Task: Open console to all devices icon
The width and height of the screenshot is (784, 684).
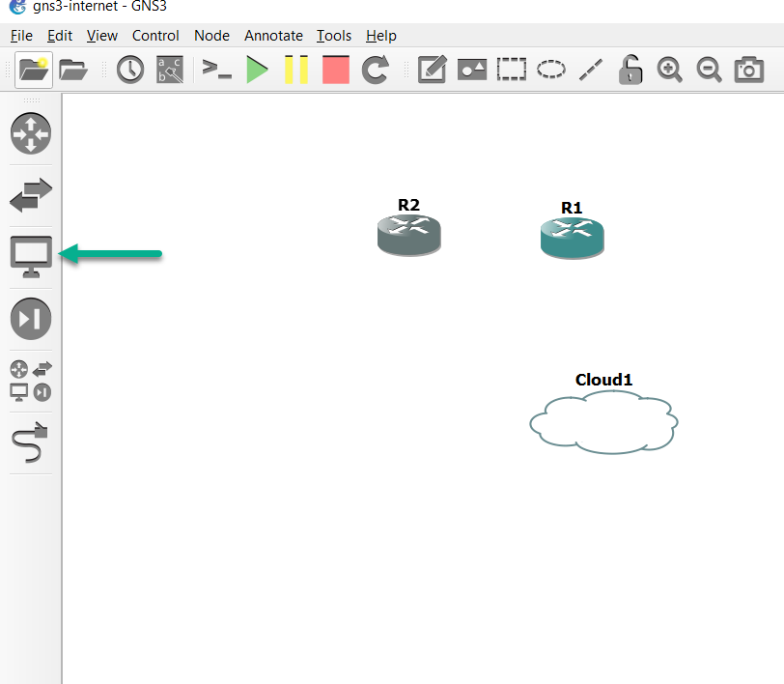Action: (x=216, y=70)
